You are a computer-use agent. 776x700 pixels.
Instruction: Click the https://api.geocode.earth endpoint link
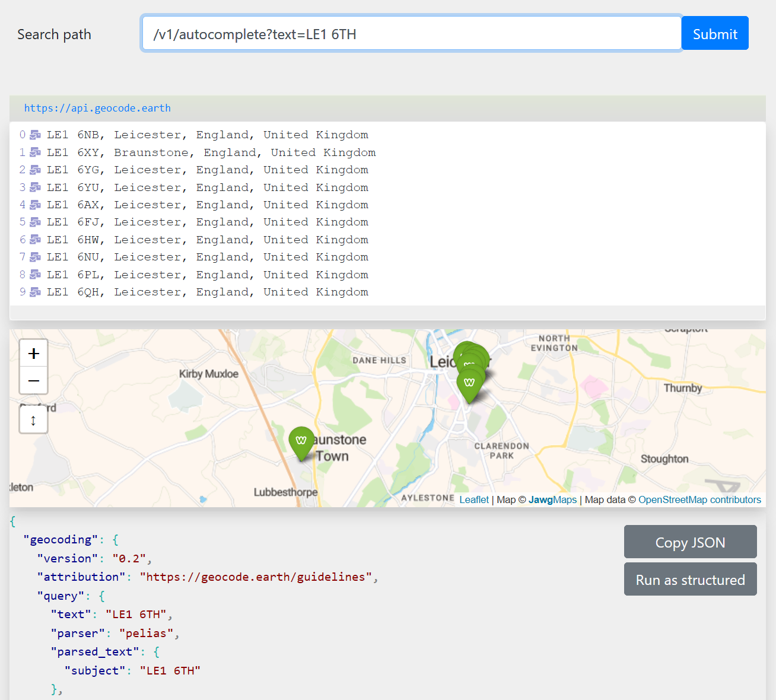pyautogui.click(x=97, y=108)
